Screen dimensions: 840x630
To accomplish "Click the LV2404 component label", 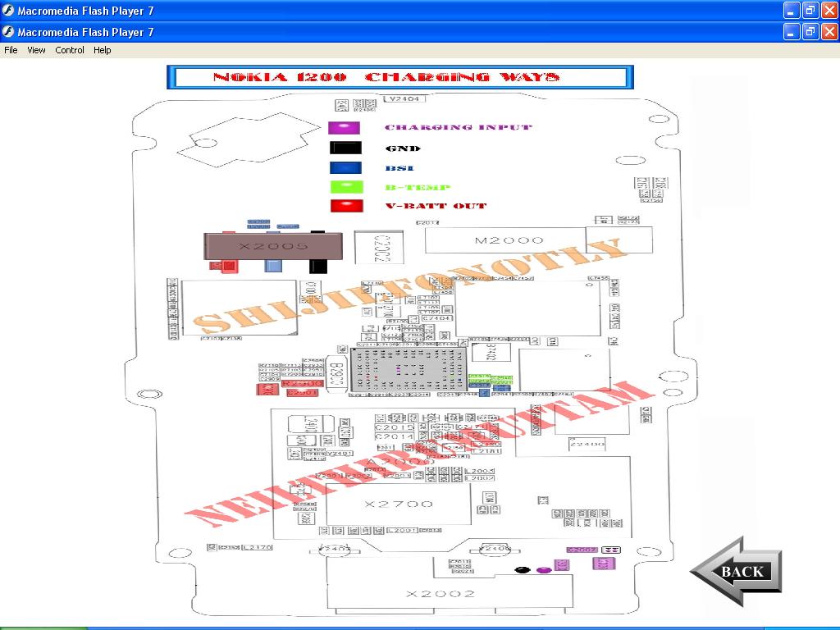I will click(x=404, y=98).
